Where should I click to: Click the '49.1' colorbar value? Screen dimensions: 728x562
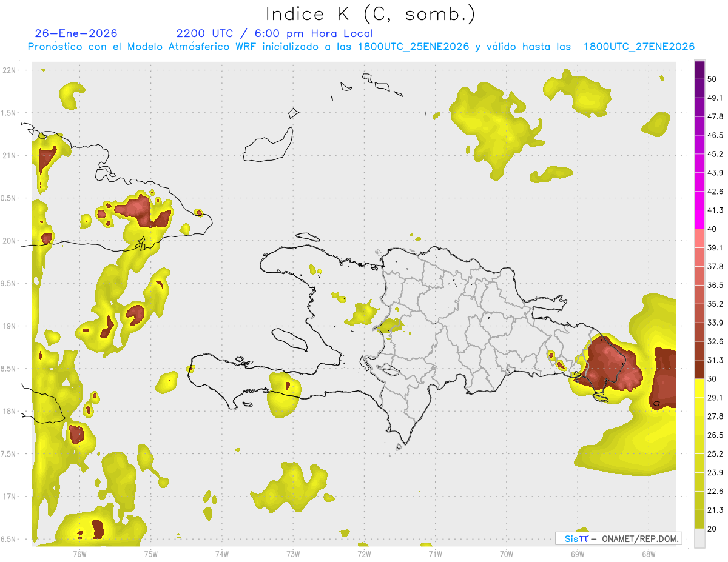[715, 98]
